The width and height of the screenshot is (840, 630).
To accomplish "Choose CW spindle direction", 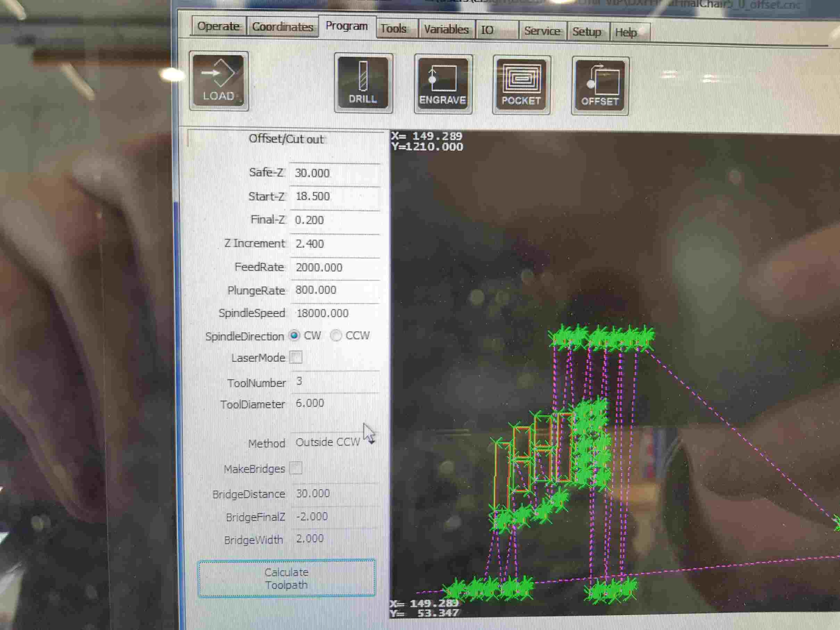I will (294, 335).
